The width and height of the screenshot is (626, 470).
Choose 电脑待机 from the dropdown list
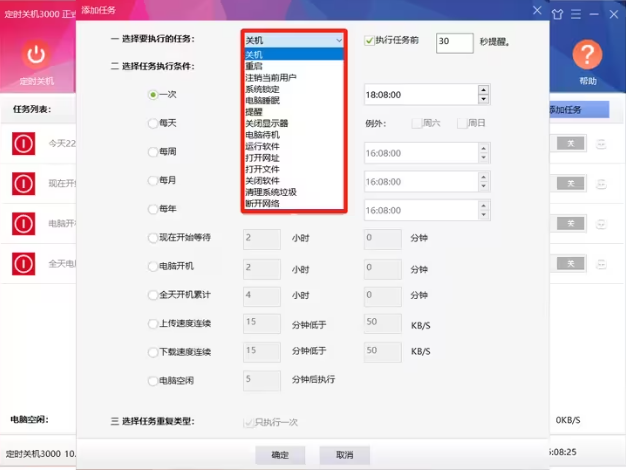(294, 135)
